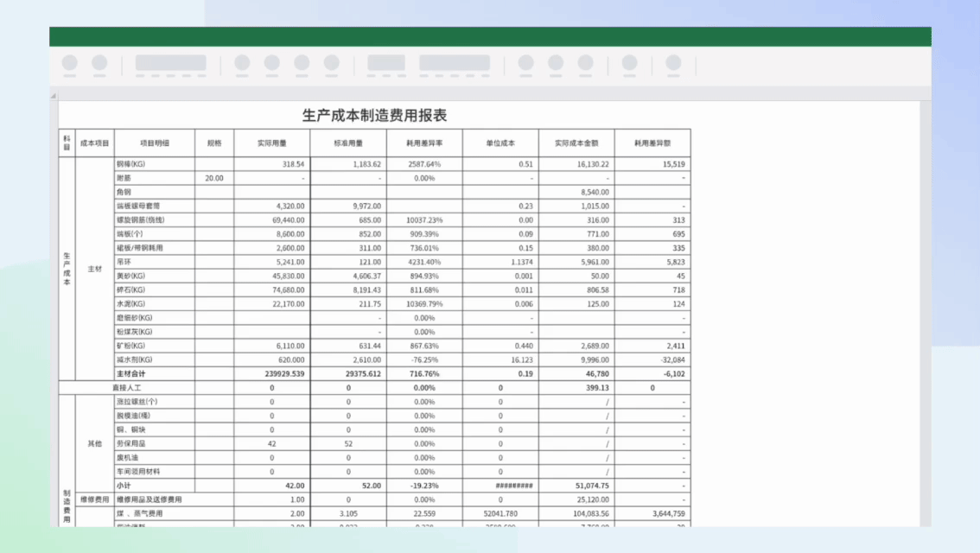Image resolution: width=980 pixels, height=553 pixels.
Task: Click the 矿粉(KG) item cell
Action: pyautogui.click(x=155, y=346)
